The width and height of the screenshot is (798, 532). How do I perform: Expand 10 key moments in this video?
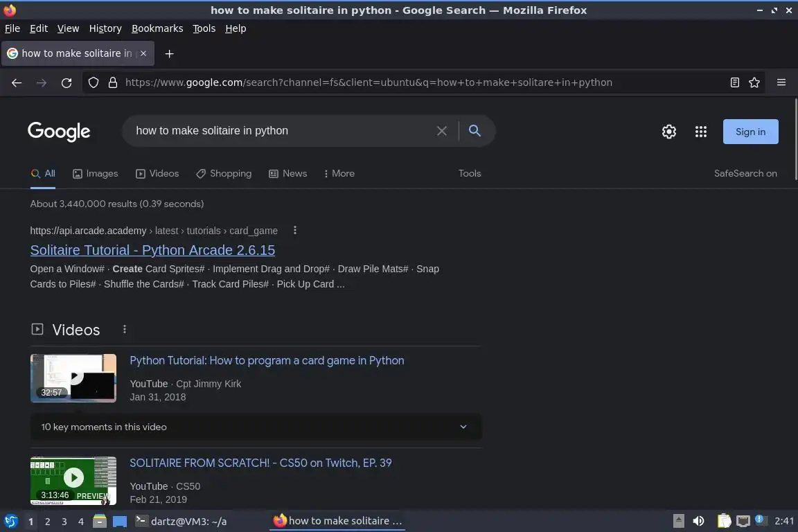coord(256,427)
